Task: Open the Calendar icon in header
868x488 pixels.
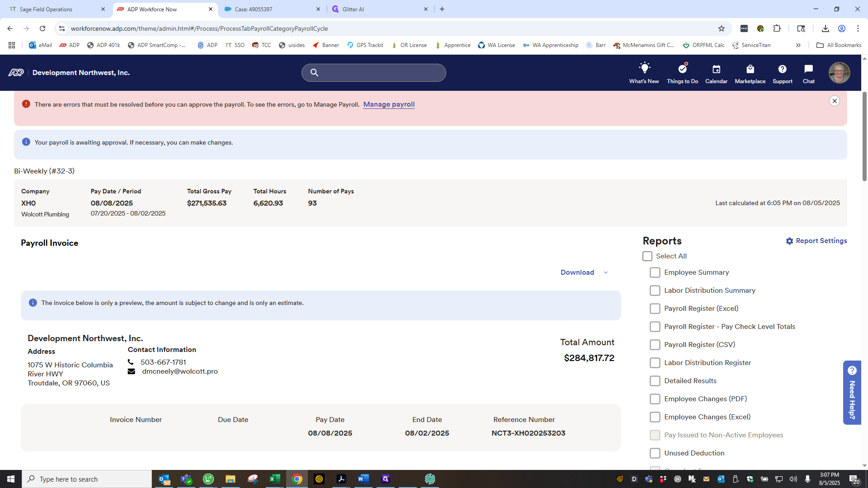Action: [x=716, y=69]
